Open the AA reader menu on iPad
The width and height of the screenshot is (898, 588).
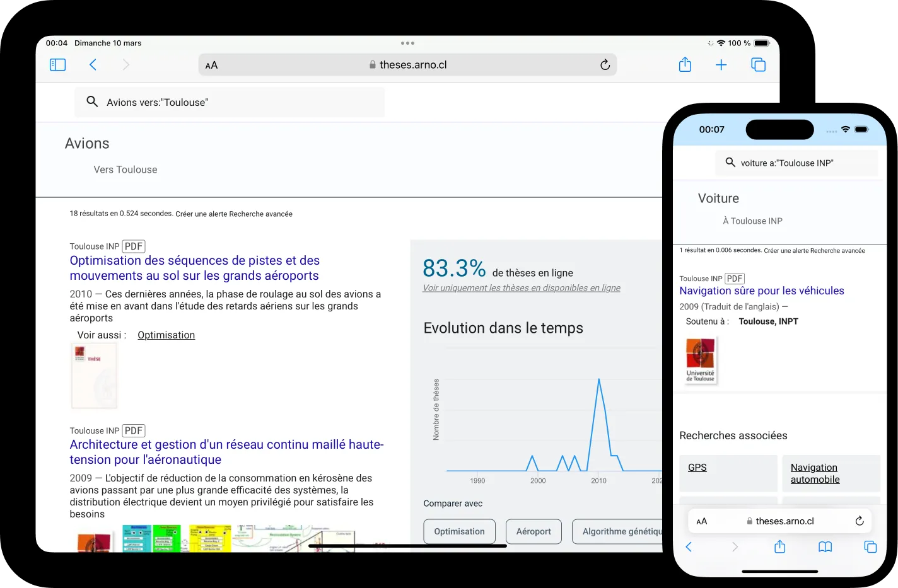[x=212, y=65]
